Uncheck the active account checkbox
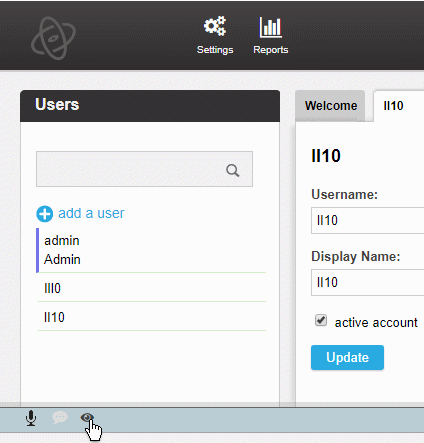The height and width of the screenshot is (443, 424). click(x=321, y=320)
